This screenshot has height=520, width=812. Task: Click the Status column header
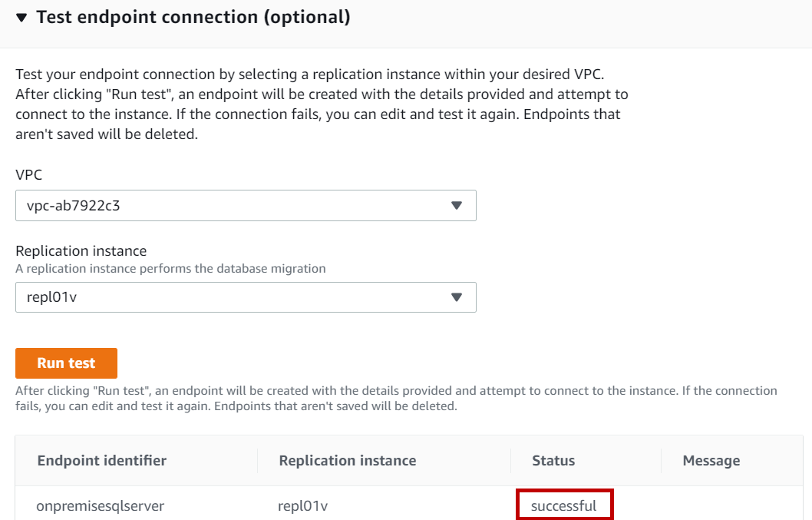coord(553,461)
